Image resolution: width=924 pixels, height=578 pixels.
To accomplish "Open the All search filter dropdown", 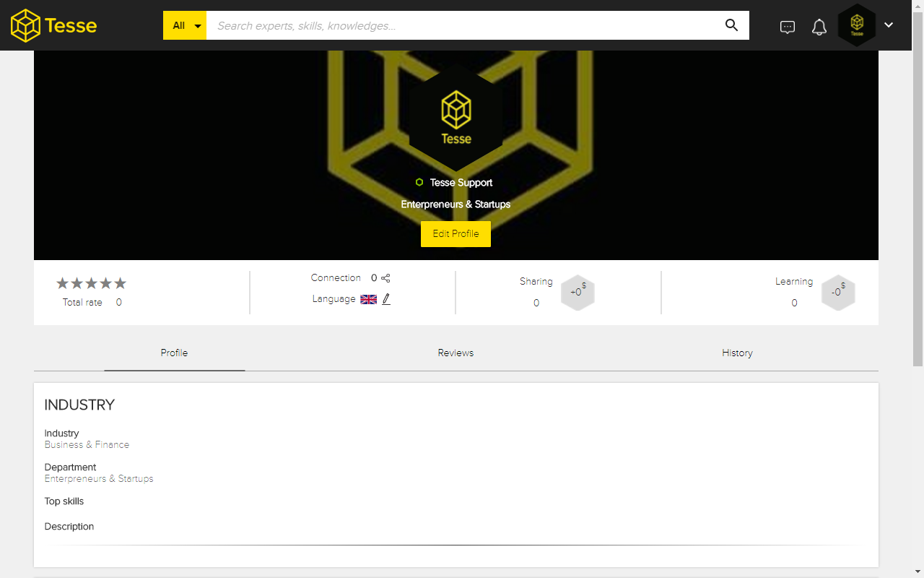I will click(x=185, y=25).
